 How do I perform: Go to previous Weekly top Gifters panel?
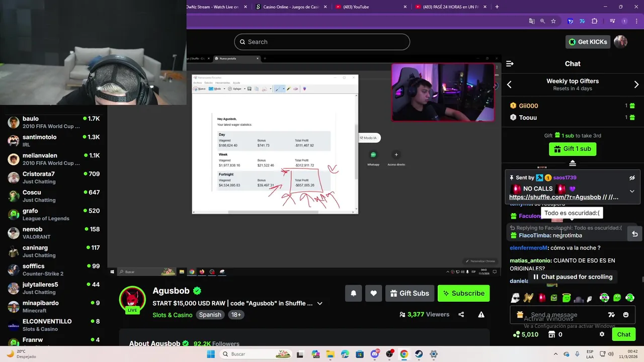point(509,84)
